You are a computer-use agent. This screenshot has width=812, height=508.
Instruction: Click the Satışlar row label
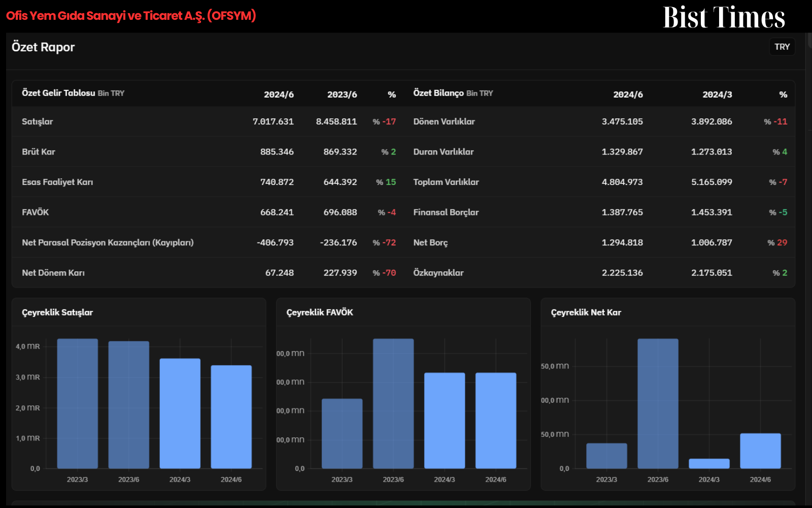pos(38,121)
